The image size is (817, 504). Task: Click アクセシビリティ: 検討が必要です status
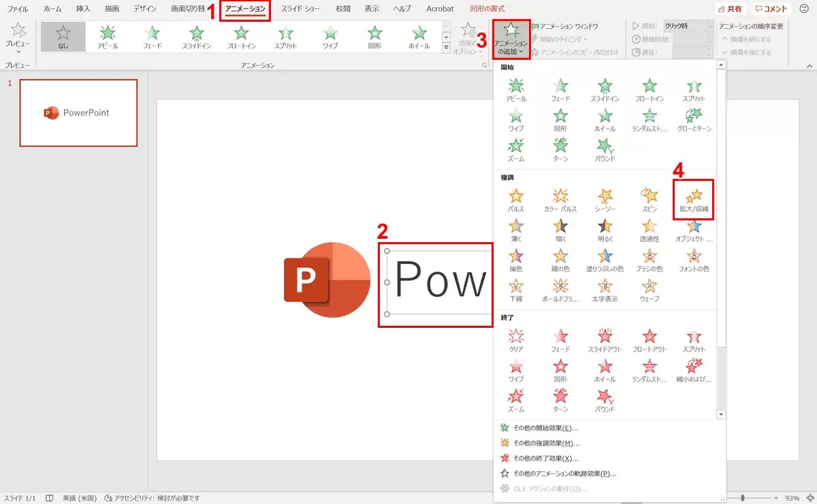click(x=152, y=498)
